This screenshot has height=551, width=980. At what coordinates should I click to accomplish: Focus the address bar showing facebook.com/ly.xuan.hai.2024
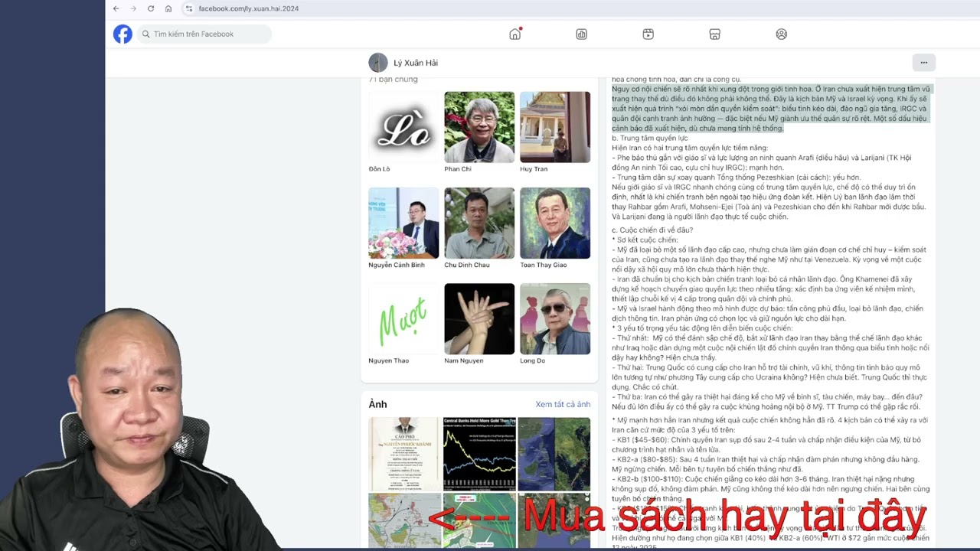click(x=248, y=8)
